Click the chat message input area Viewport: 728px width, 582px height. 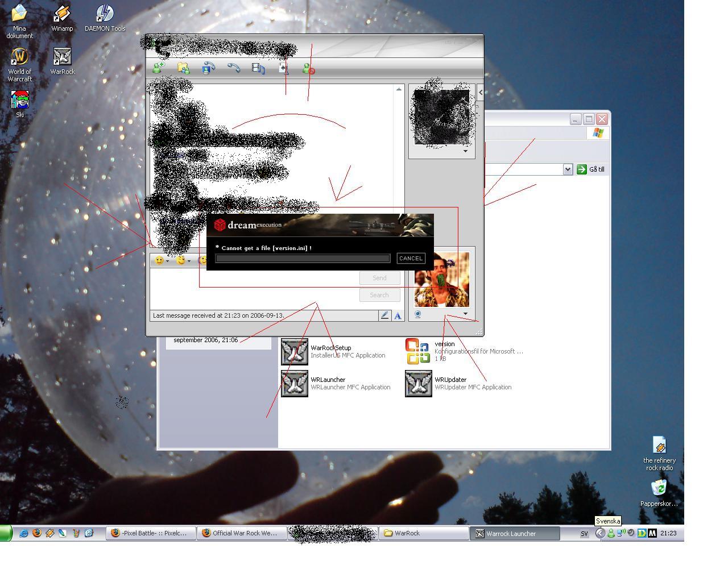[x=254, y=288]
